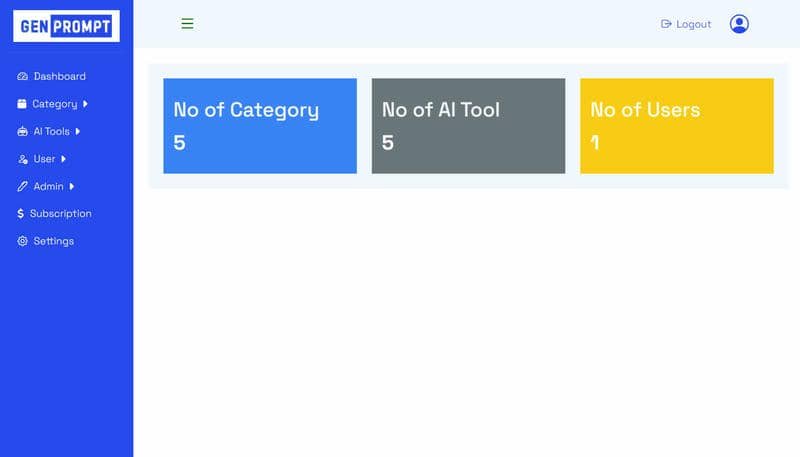
Task: Click the Admin pencil icon
Action: (22, 187)
